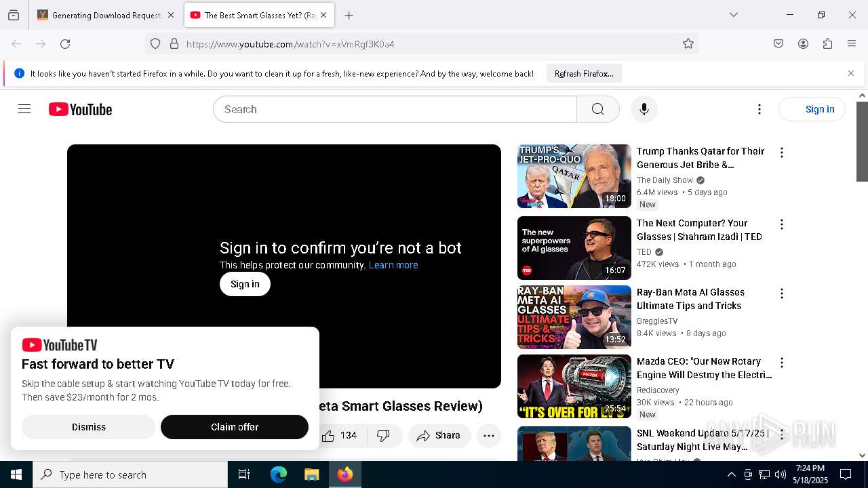Image resolution: width=868 pixels, height=488 pixels.
Task: Open YouTube settings three-dot menu
Action: tap(759, 109)
